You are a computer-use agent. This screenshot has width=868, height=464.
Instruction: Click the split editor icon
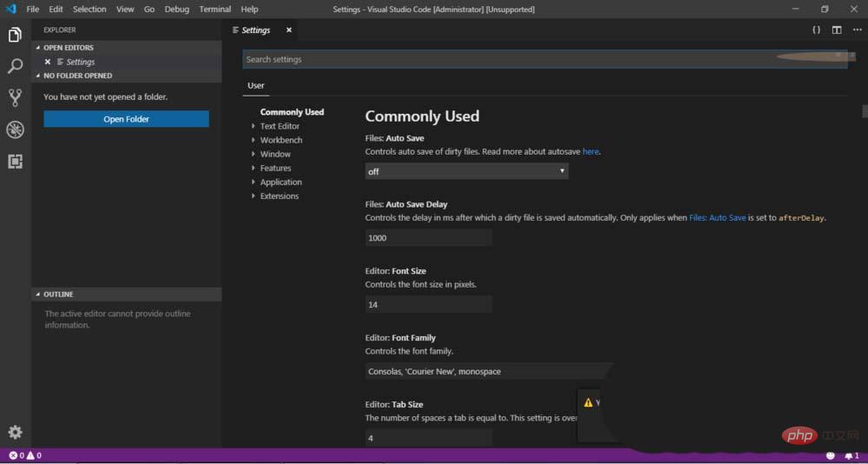coord(837,30)
